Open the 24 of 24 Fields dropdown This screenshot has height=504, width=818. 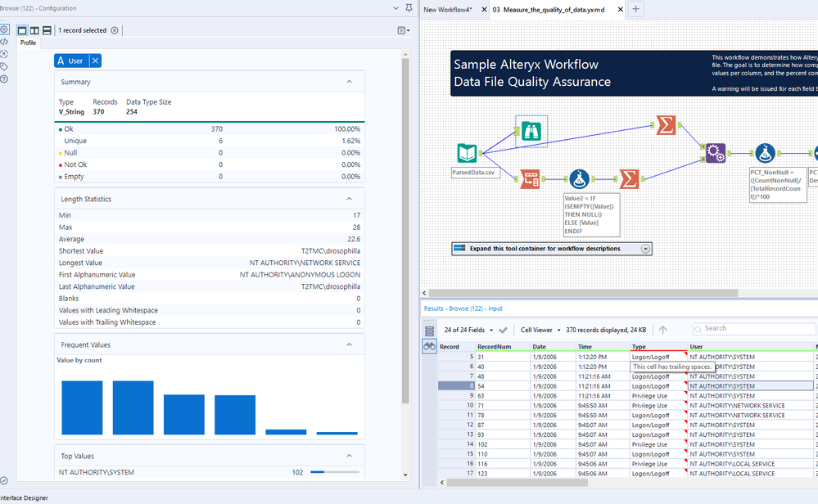tap(469, 330)
